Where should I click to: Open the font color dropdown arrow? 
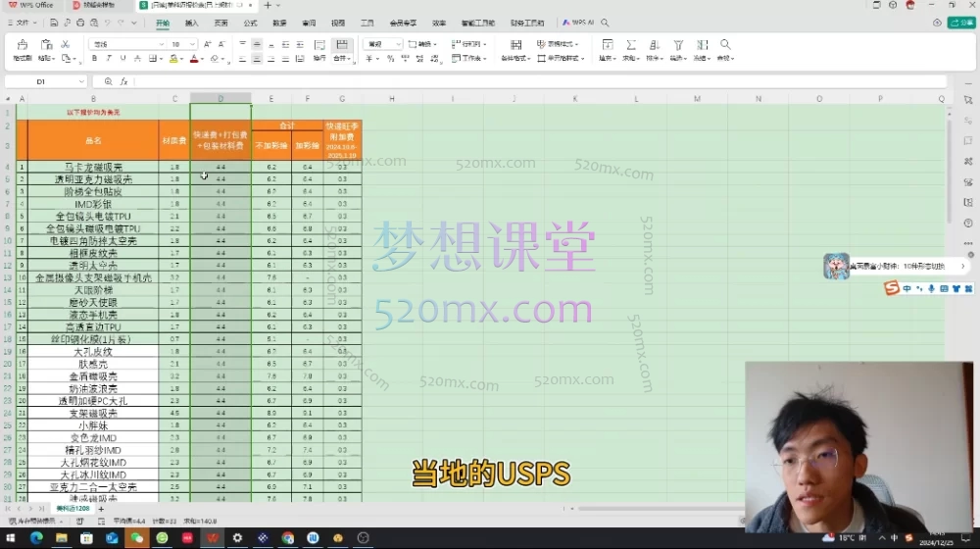[202, 60]
